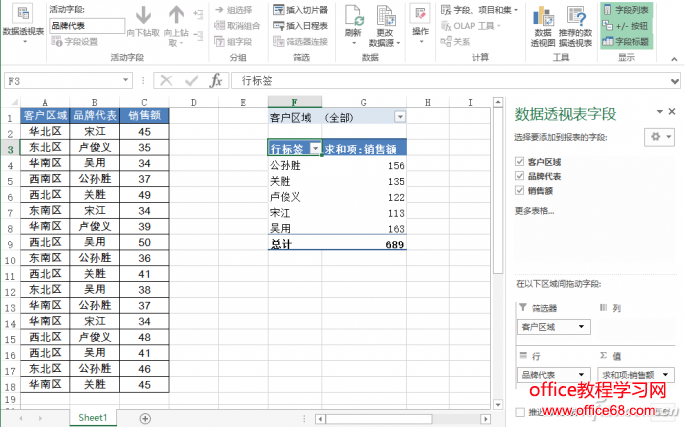Close the 数据透视表字段 pane
The image size is (685, 427).
click(672, 111)
